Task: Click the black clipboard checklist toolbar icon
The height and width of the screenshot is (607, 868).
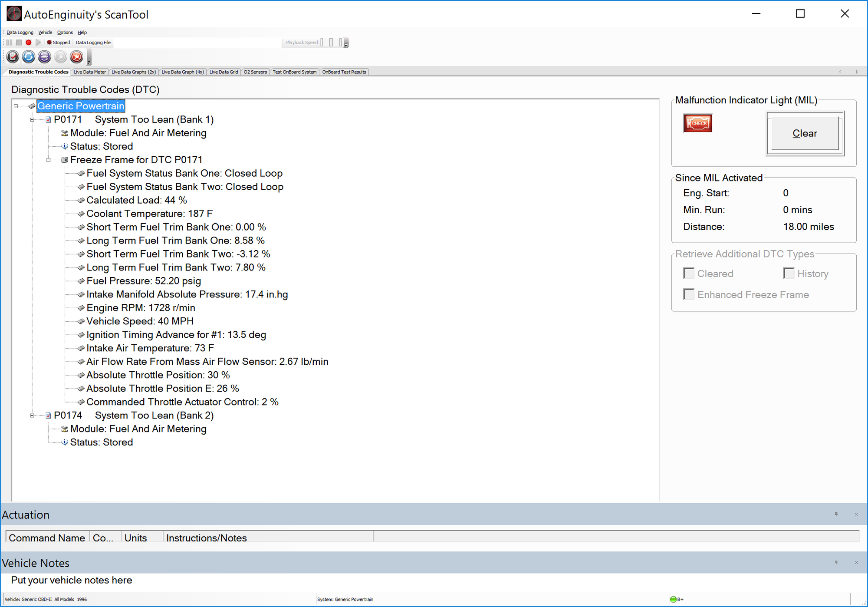Action: [x=13, y=57]
